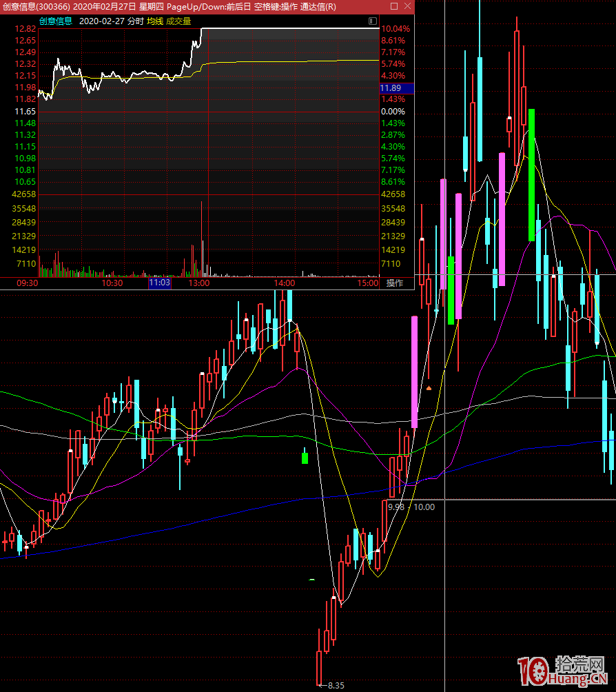This screenshot has height=692, width=616.
Task: Click the small green candle marker mid-chart
Action: click(x=305, y=456)
